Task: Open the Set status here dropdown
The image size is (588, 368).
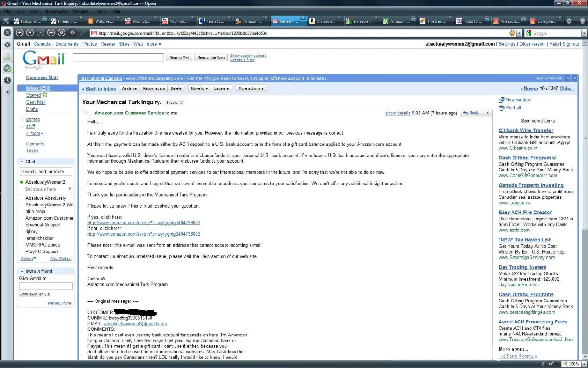Action: click(x=69, y=189)
